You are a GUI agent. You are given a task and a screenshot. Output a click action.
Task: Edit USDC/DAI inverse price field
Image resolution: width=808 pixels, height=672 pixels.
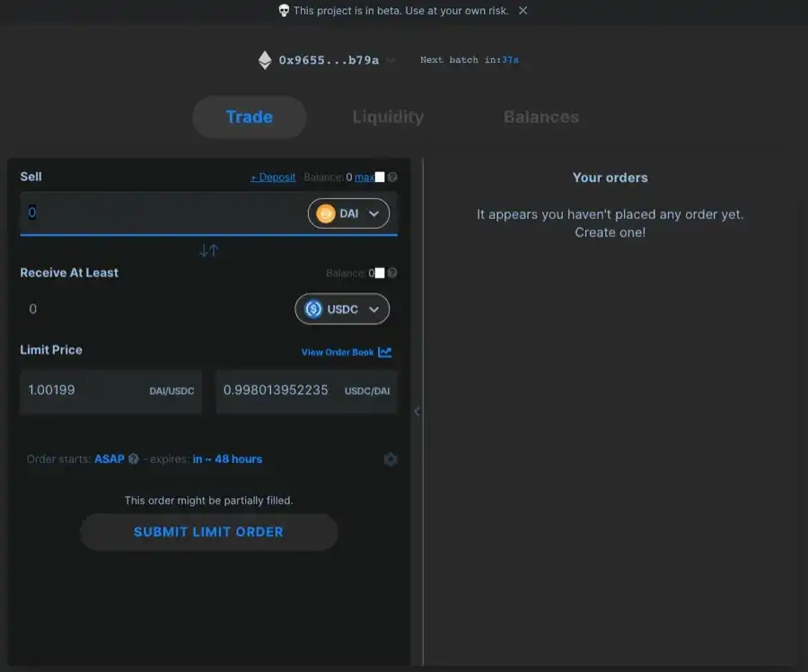click(307, 391)
